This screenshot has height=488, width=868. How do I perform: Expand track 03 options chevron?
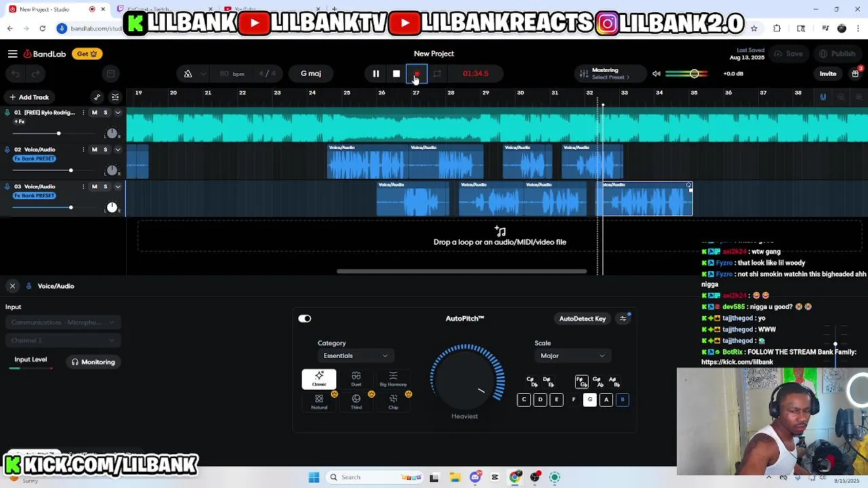tap(117, 186)
